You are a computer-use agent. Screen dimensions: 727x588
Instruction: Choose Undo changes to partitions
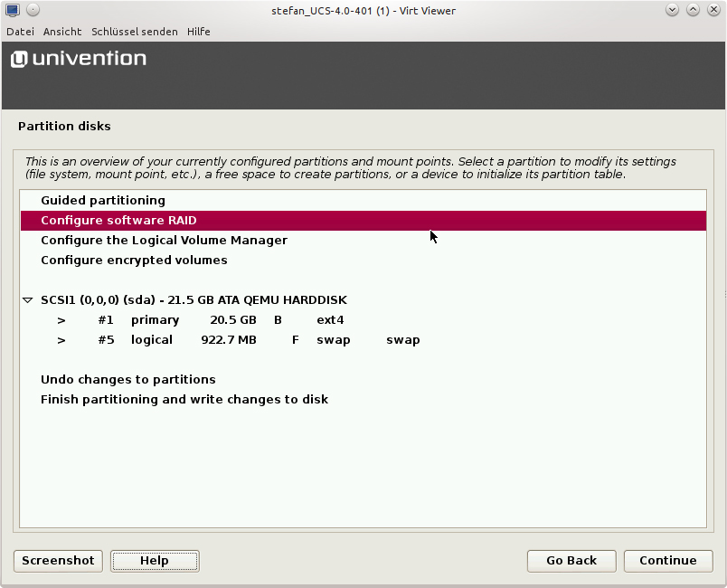127,380
